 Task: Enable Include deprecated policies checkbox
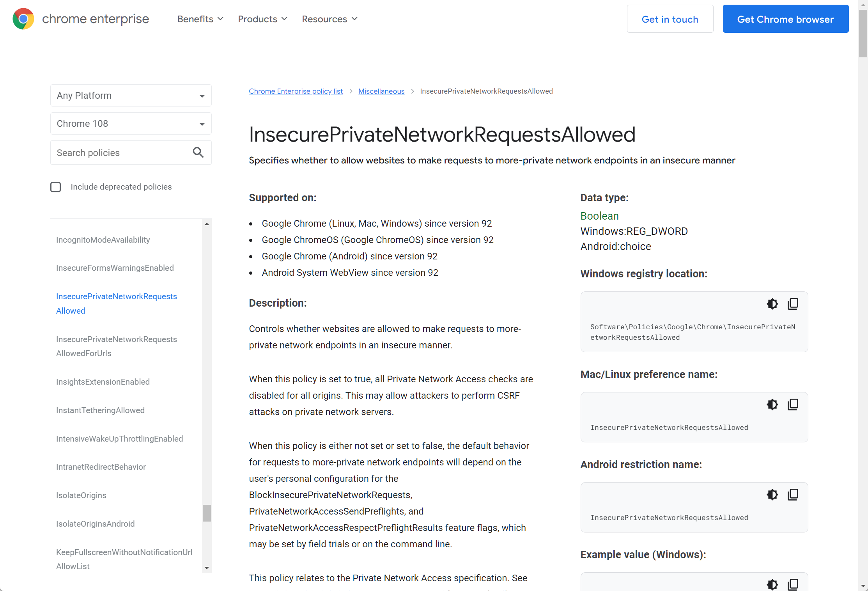(56, 187)
